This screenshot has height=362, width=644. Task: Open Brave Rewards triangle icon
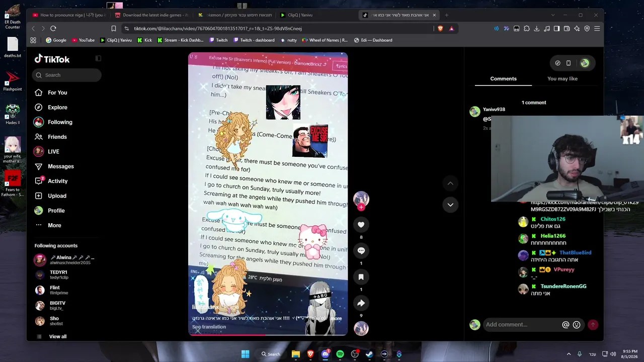pyautogui.click(x=451, y=29)
